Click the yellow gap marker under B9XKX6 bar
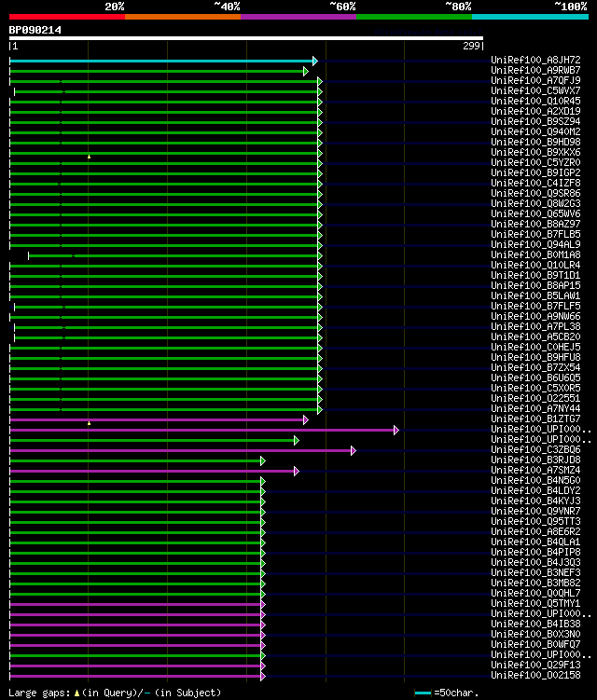The image size is (597, 700). pyautogui.click(x=89, y=157)
